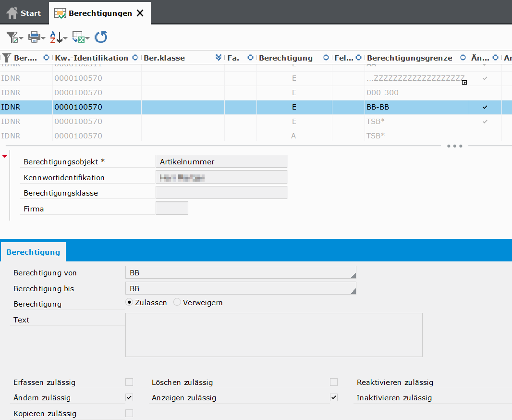Click the home icon on the Start tab

pos(12,13)
